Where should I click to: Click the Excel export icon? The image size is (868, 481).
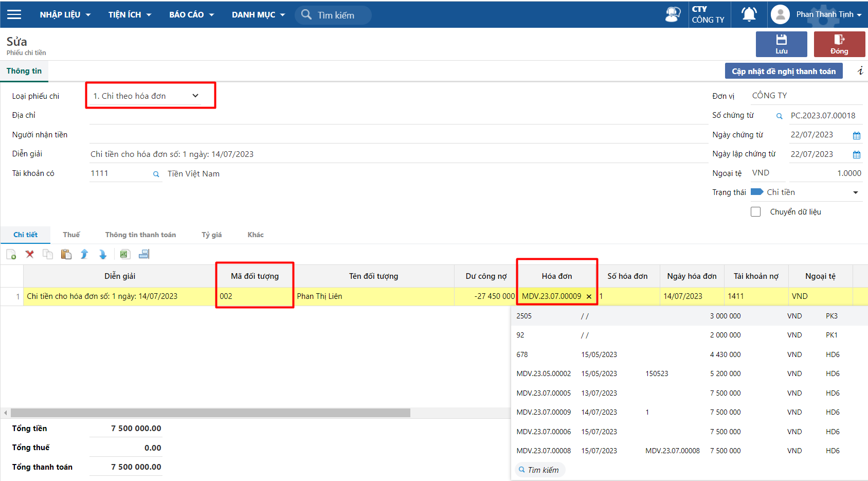coord(124,254)
